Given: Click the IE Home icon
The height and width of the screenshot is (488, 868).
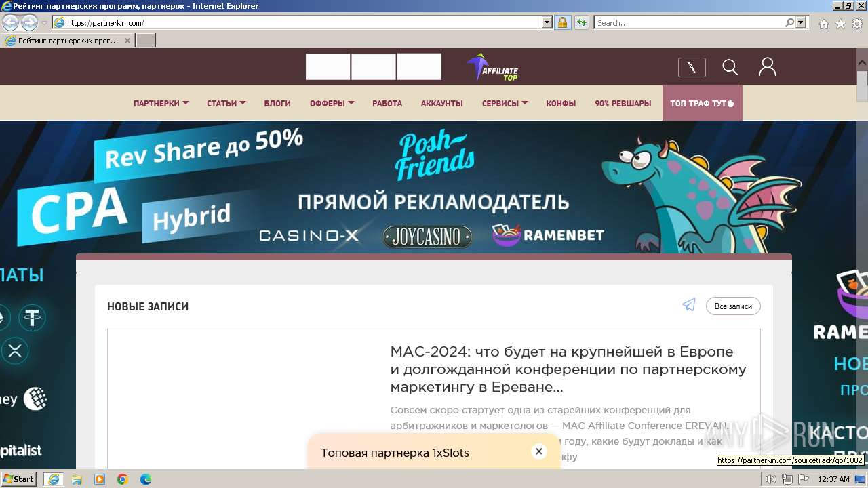Looking at the screenshot, I should point(823,24).
